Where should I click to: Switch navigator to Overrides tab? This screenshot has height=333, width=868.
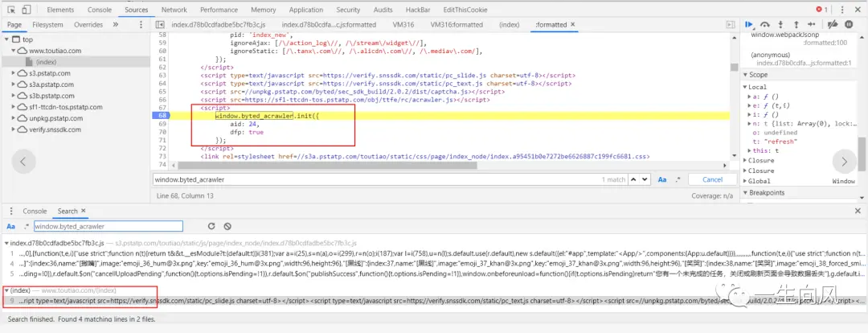(88, 25)
